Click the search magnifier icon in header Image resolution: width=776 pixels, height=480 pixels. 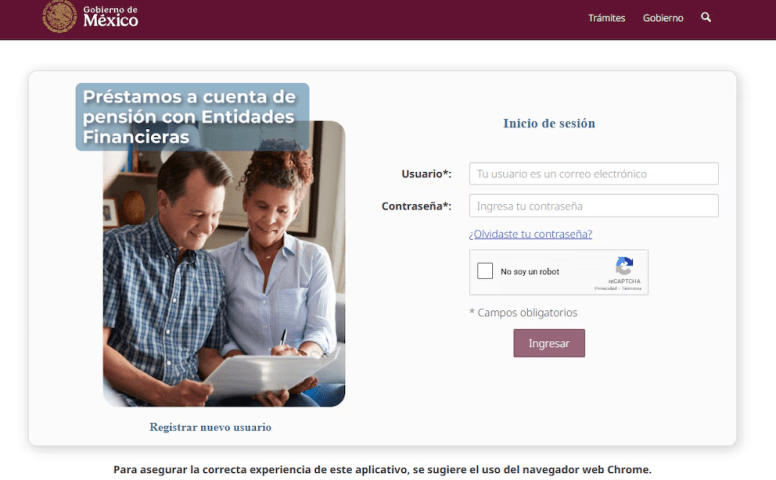[x=706, y=17]
